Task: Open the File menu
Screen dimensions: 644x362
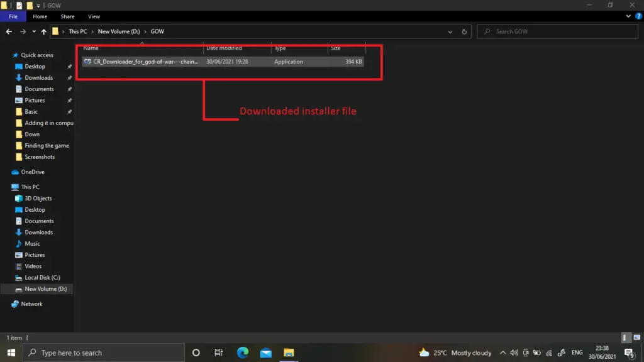Action: [x=13, y=16]
